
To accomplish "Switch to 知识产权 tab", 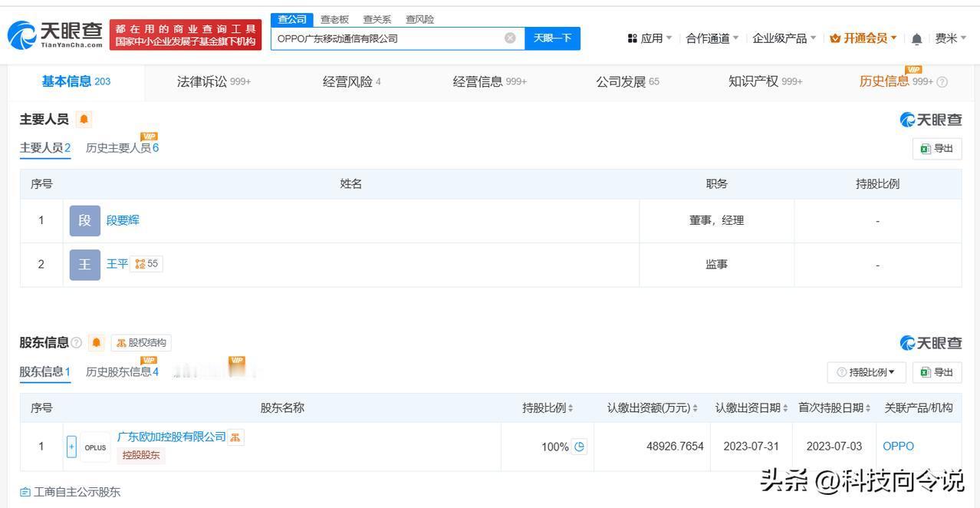I will click(765, 81).
